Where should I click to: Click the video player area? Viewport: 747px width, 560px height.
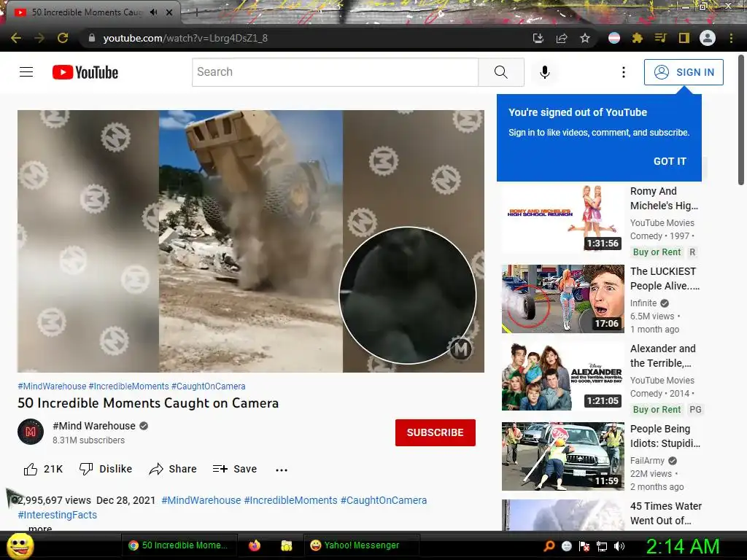point(251,241)
